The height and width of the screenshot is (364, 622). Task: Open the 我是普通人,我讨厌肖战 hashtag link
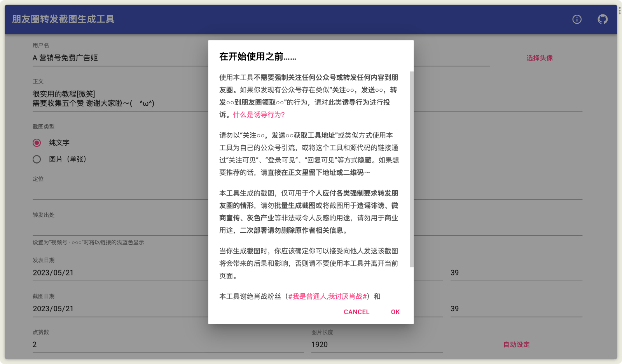[x=327, y=296]
